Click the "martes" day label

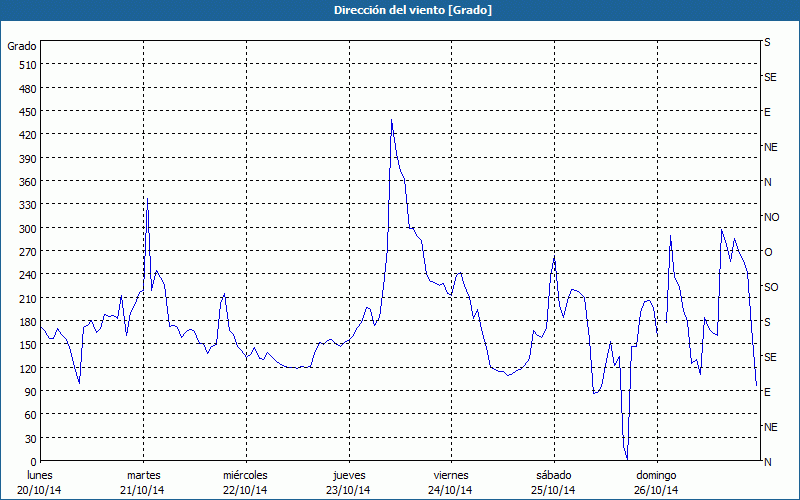coord(143,474)
